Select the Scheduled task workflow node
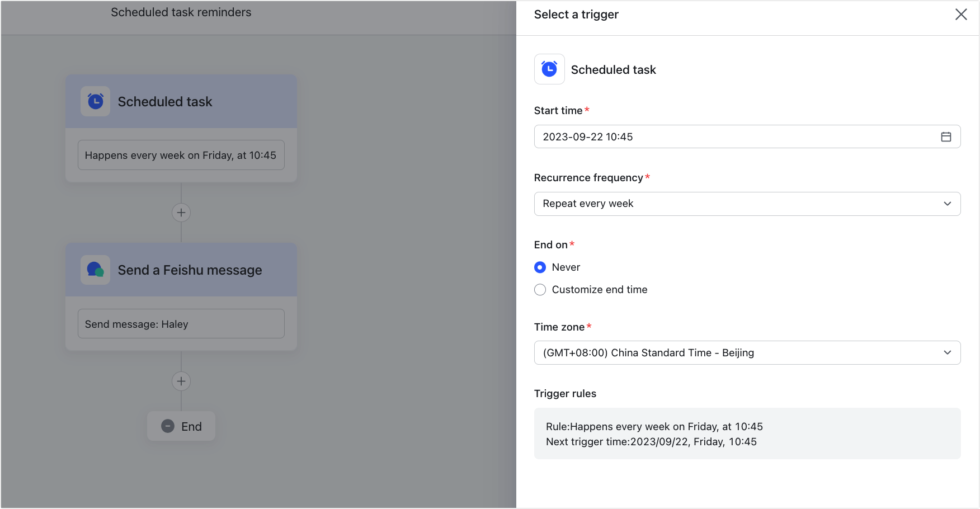 pyautogui.click(x=181, y=128)
